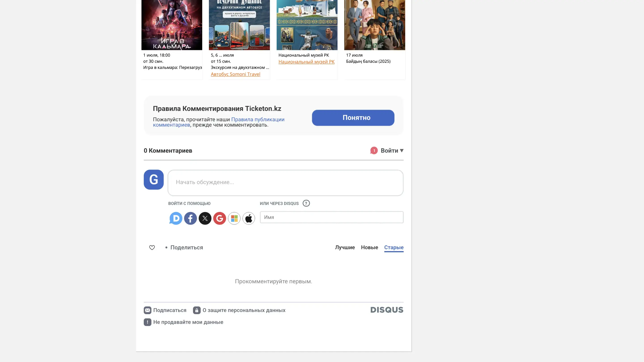Click the red notification badge

pyautogui.click(x=374, y=150)
